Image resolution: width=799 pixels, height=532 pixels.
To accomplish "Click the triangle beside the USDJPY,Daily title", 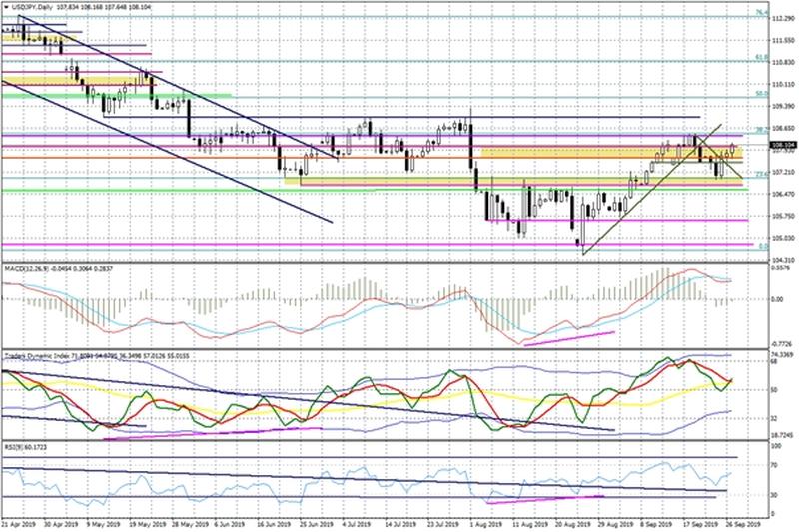I will point(6,7).
